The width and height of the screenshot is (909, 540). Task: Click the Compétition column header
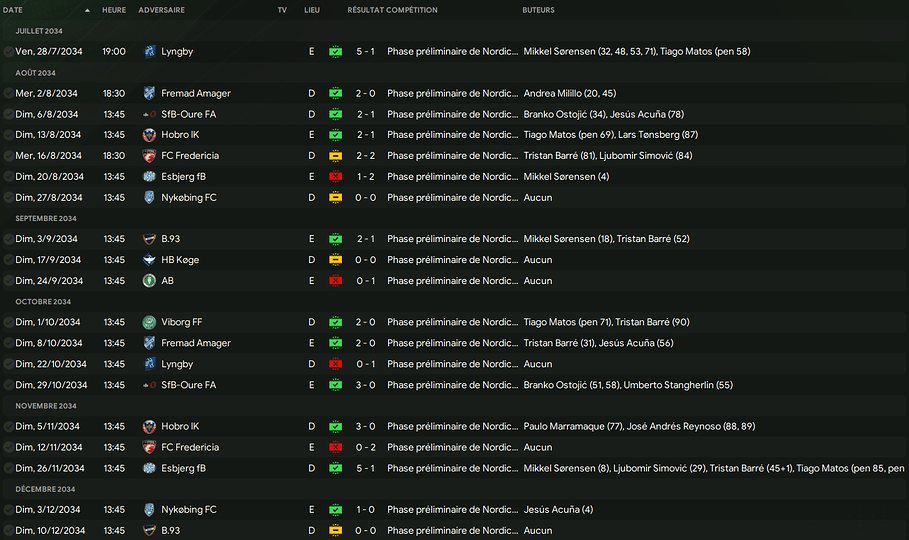[411, 10]
